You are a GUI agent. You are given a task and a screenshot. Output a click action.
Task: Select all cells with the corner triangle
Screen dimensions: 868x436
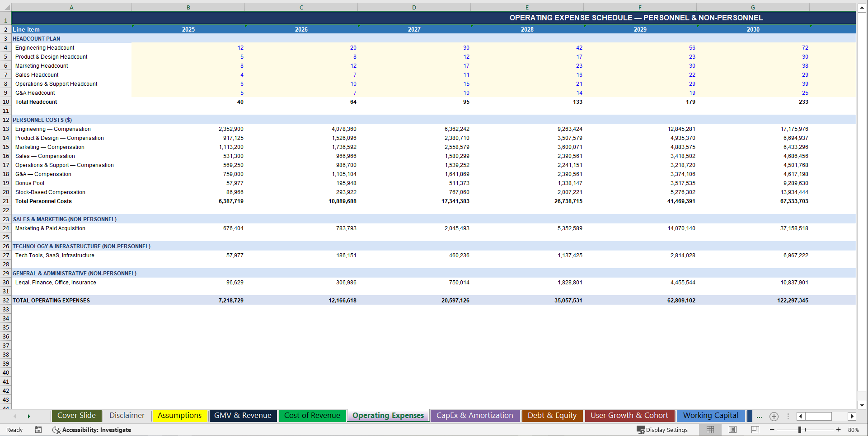pyautogui.click(x=6, y=7)
